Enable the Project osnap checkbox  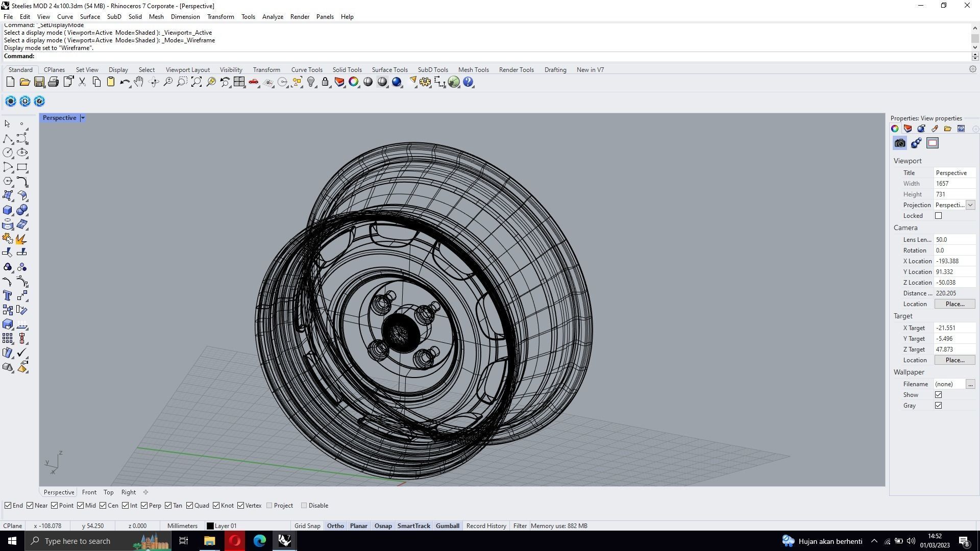click(x=269, y=506)
